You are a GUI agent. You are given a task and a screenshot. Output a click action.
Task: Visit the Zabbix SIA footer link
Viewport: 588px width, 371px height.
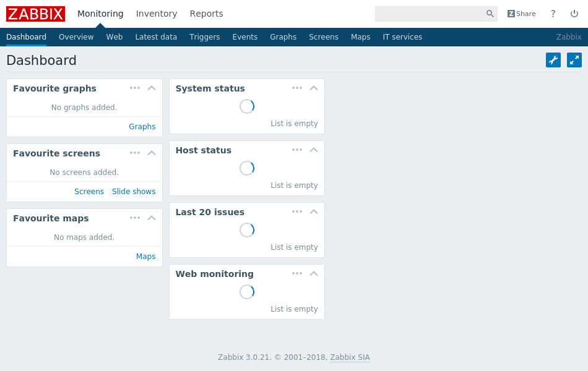click(350, 357)
